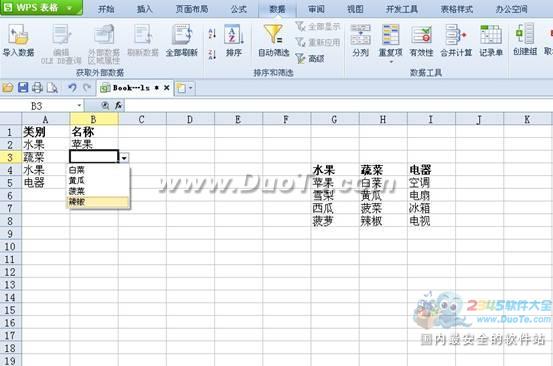
Task: Open the WPS 表格 application menu dropdown
Action: [x=69, y=7]
